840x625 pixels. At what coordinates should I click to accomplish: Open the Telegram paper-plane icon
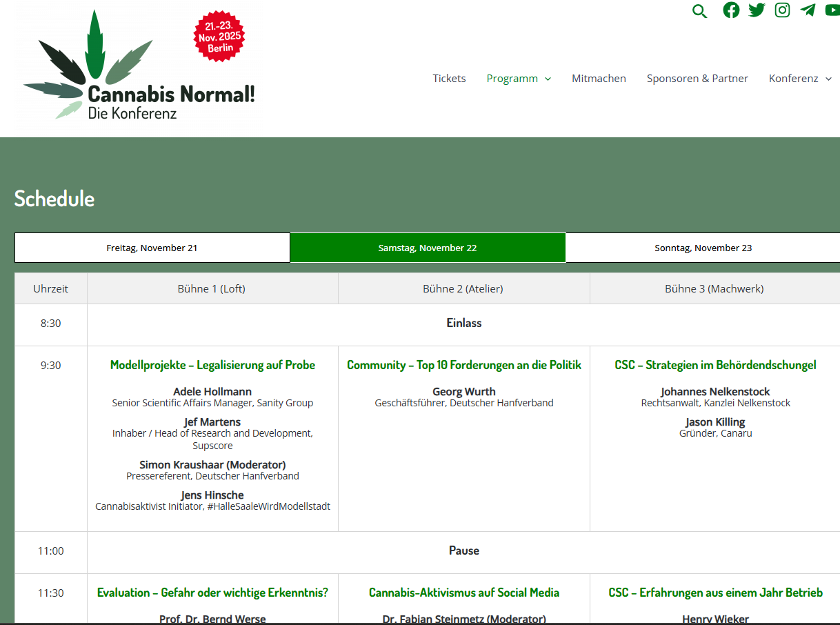[x=808, y=10]
